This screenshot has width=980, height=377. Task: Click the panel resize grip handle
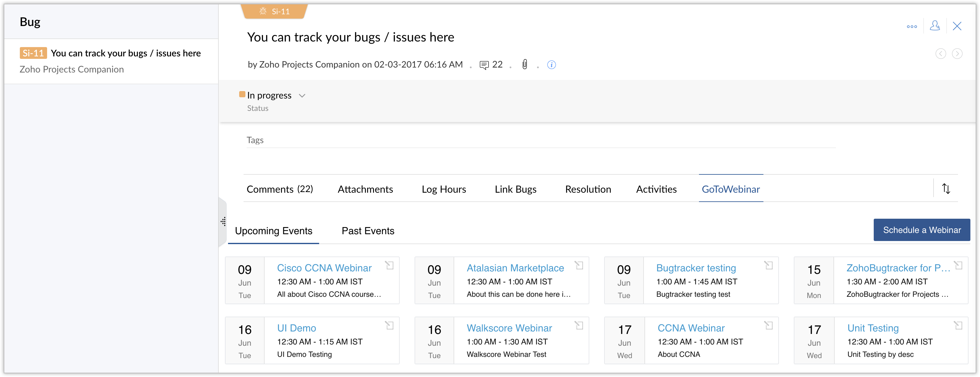[223, 221]
